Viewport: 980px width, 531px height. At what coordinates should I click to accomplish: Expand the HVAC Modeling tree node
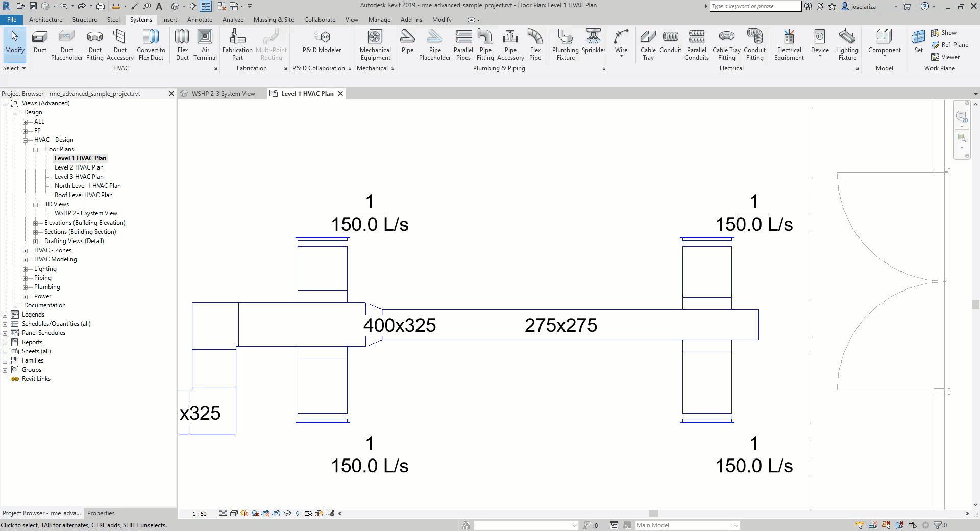coord(25,259)
